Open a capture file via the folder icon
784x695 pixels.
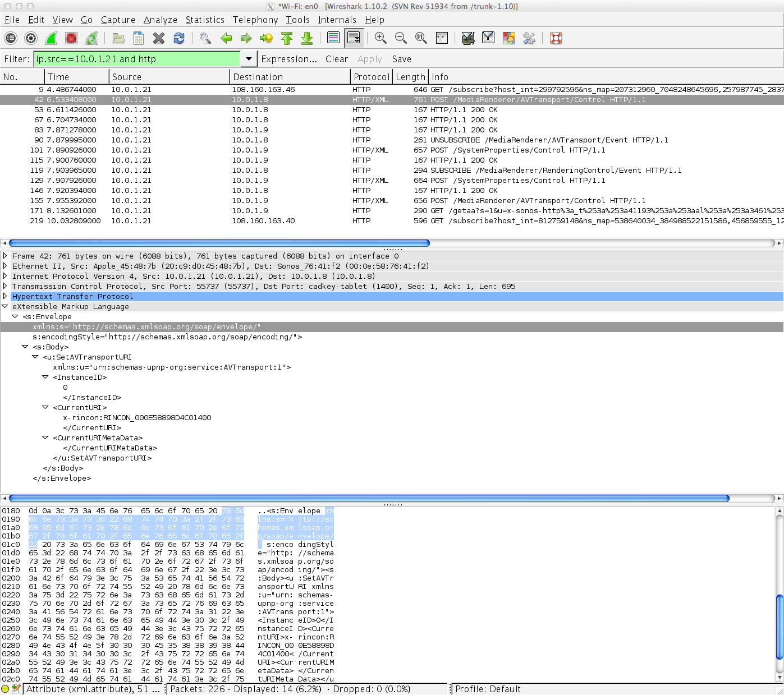pyautogui.click(x=118, y=38)
